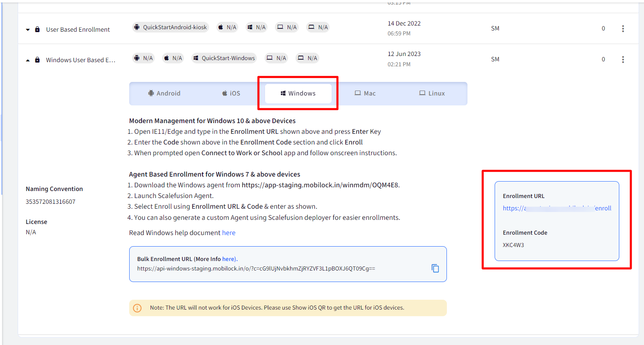Switch to the Mac tab
This screenshot has width=644, height=345.
tap(365, 93)
